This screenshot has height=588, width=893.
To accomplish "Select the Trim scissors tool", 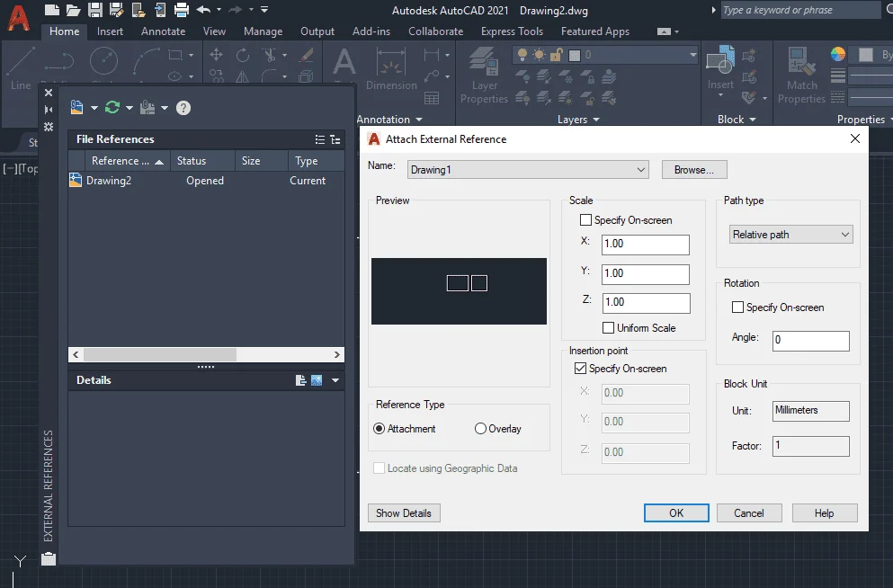I will [270, 55].
